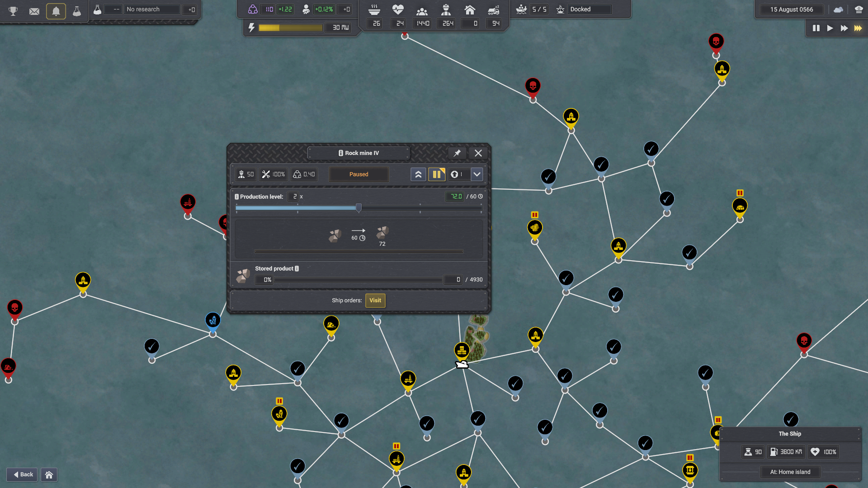Viewport: 868px width, 488px height.
Task: Set game speed to normal play
Action: click(x=830, y=28)
